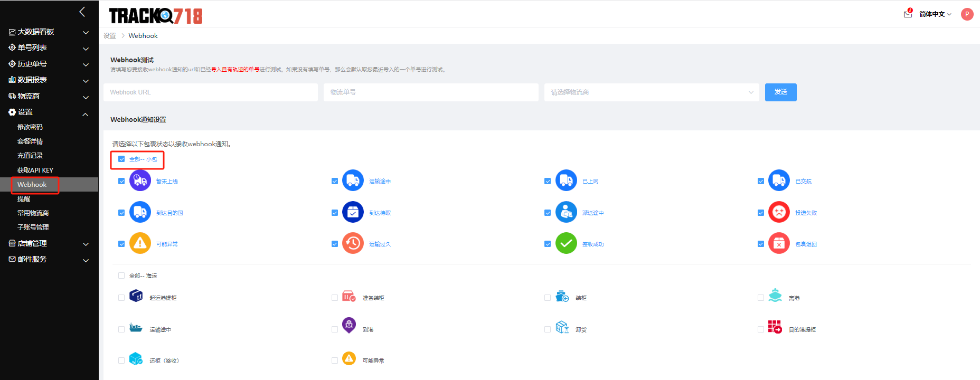Click the small-package 可能异常 warning icon
980x380 pixels.
140,243
